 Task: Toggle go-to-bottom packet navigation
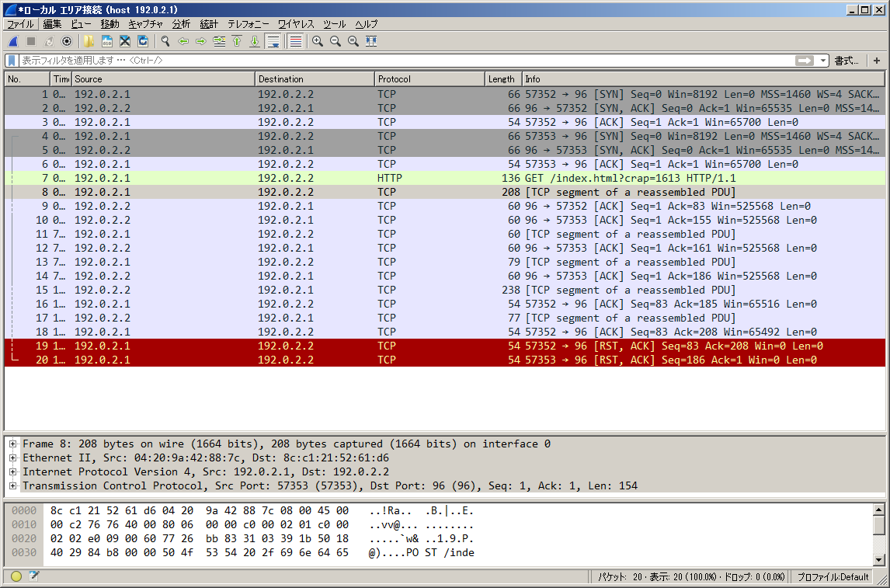point(254,40)
